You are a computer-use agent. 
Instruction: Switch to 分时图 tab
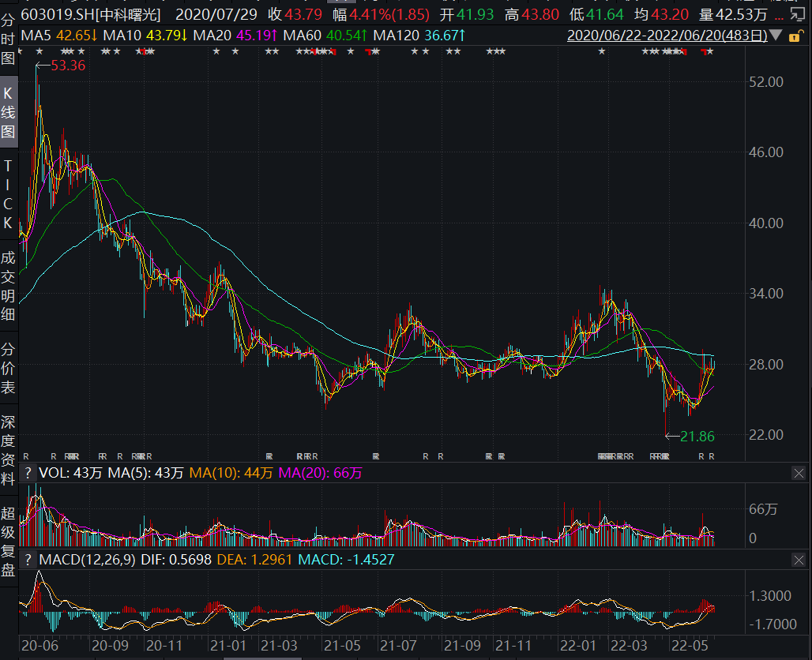(x=8, y=39)
